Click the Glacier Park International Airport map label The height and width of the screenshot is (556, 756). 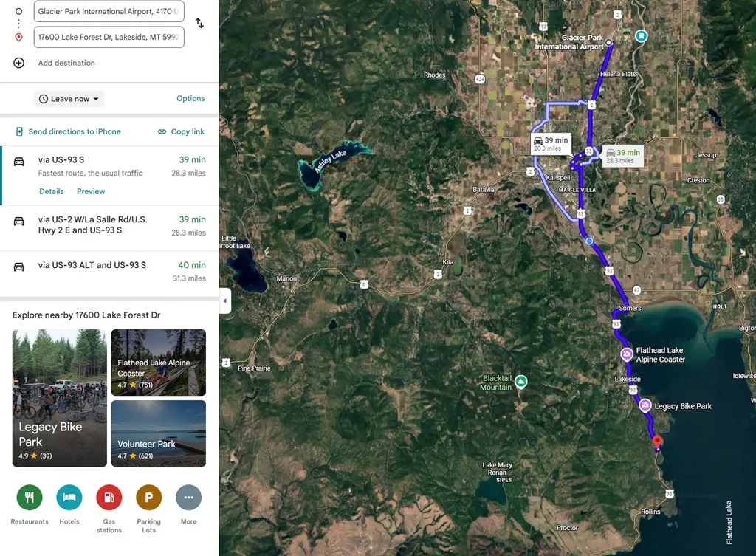[x=569, y=42]
